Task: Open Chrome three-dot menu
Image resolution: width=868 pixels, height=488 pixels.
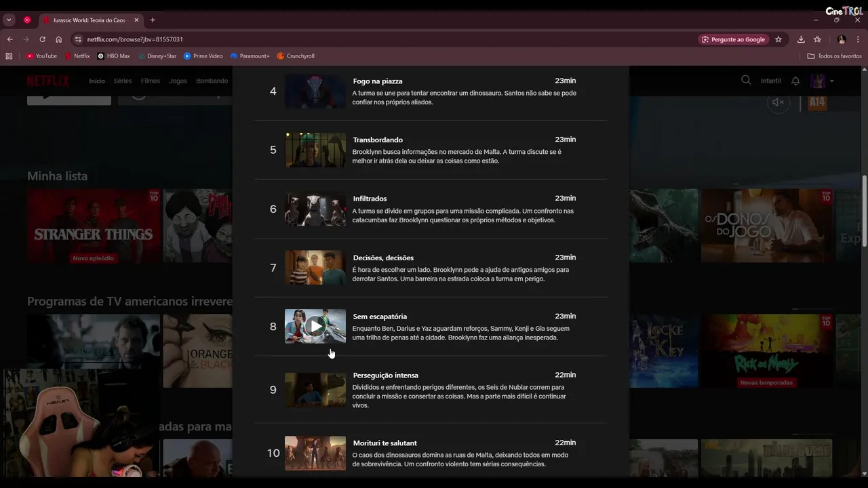Action: click(x=859, y=39)
